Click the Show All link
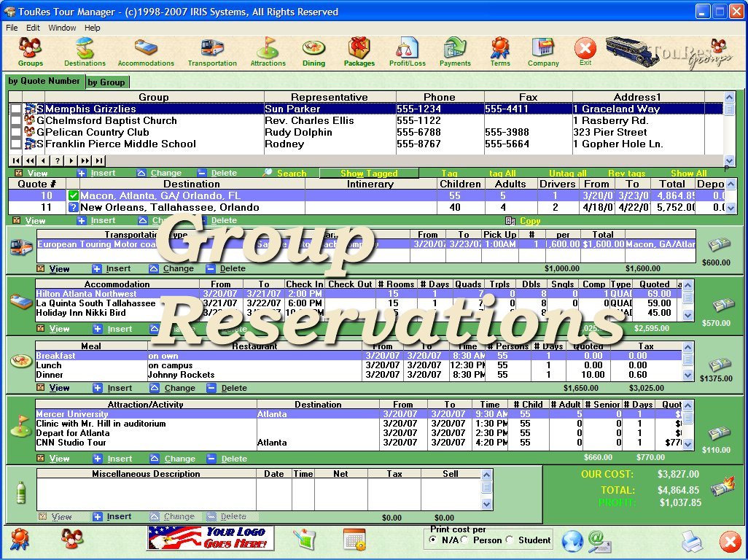The image size is (748, 560). 688,173
